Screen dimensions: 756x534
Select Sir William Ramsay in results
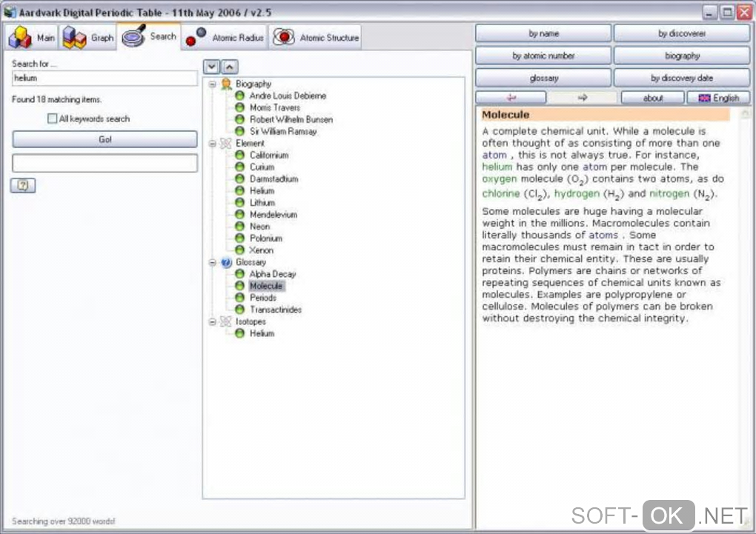pyautogui.click(x=283, y=131)
